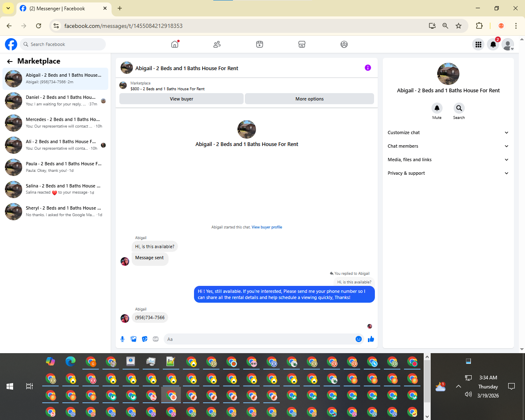Click the $800 listing title under Marketplace

pos(167,89)
